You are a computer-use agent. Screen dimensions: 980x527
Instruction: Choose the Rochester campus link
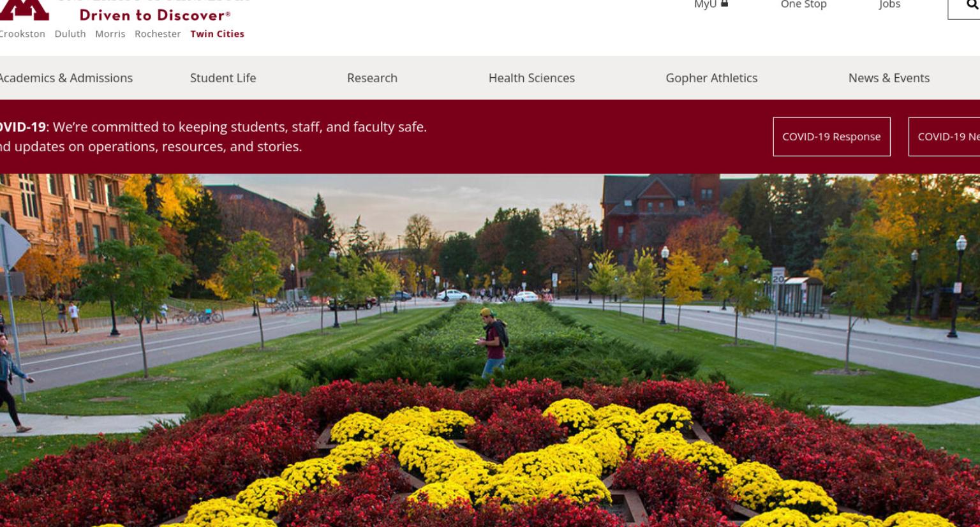coord(158,34)
